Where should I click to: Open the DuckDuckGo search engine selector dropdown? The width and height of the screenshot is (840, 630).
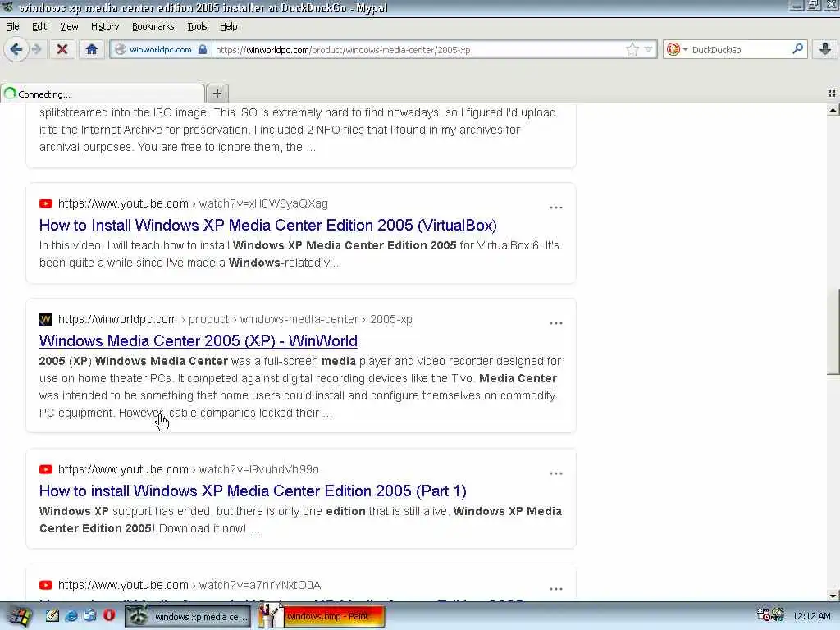(677, 50)
